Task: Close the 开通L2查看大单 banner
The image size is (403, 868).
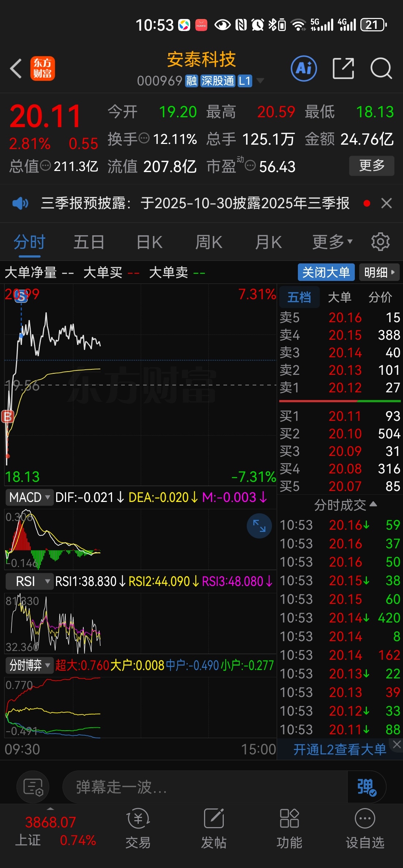Action: click(397, 745)
